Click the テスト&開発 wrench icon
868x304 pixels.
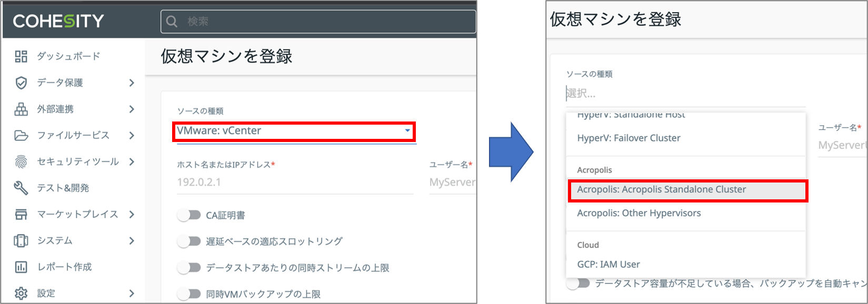point(21,188)
